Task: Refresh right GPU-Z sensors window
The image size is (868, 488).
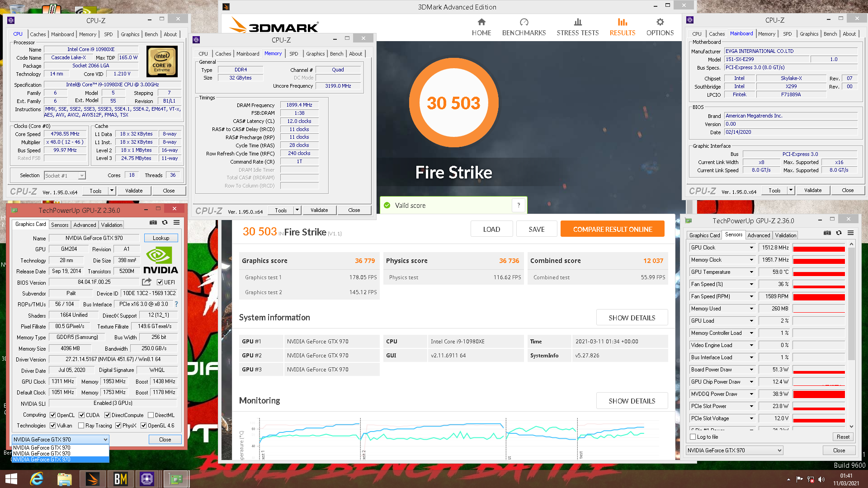Action: click(839, 233)
